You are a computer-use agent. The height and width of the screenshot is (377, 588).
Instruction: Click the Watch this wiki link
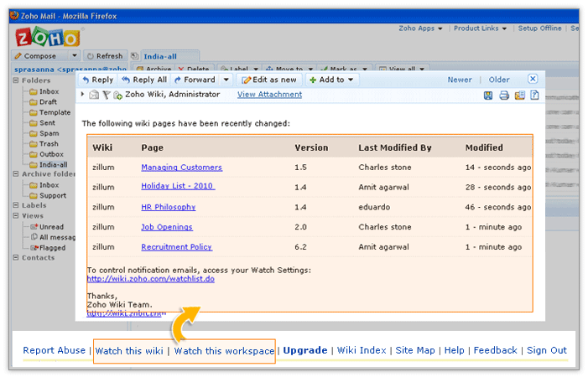click(129, 350)
